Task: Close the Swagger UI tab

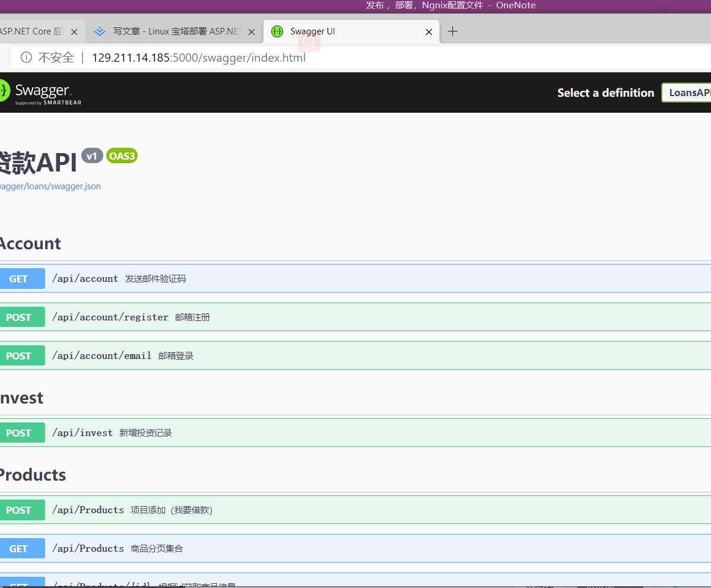Action: 428,31
